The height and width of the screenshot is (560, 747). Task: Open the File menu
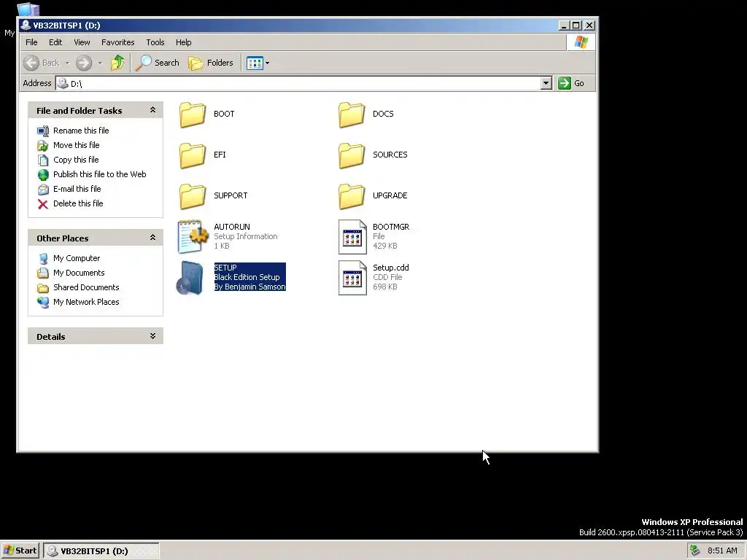31,42
